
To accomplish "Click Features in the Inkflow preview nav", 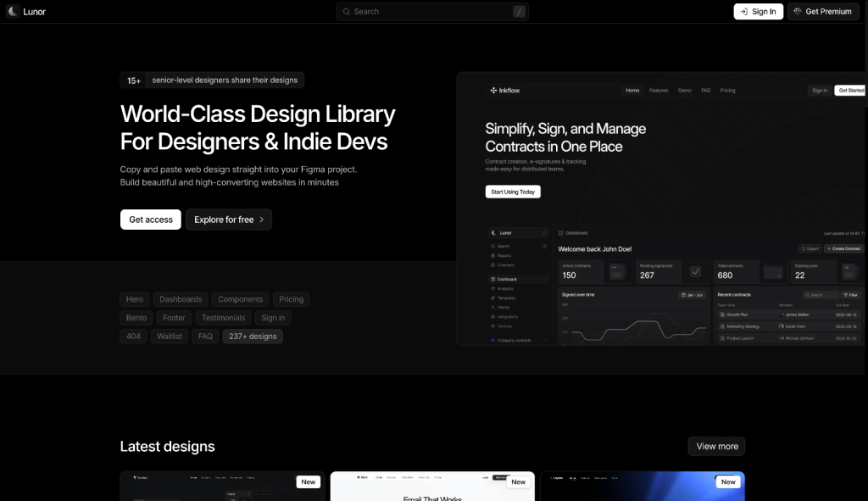I will 659,90.
